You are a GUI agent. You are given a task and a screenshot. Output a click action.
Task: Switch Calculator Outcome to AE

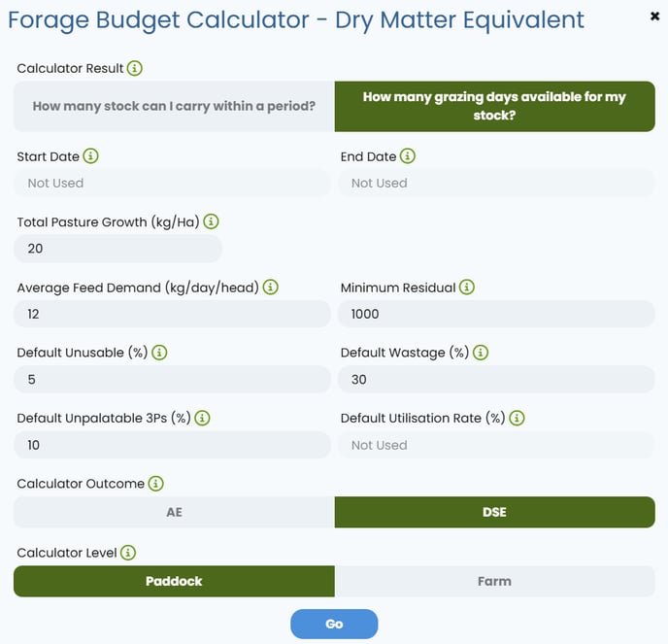[174, 512]
